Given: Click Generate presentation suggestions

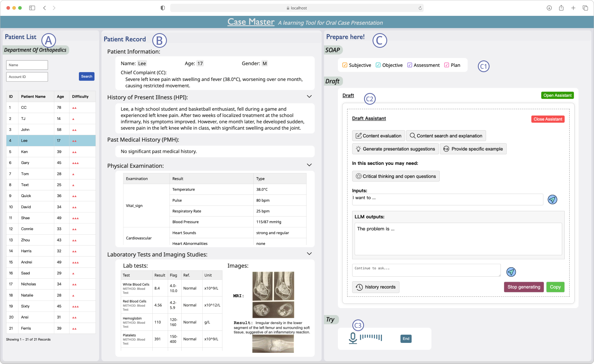Looking at the screenshot, I should (395, 149).
